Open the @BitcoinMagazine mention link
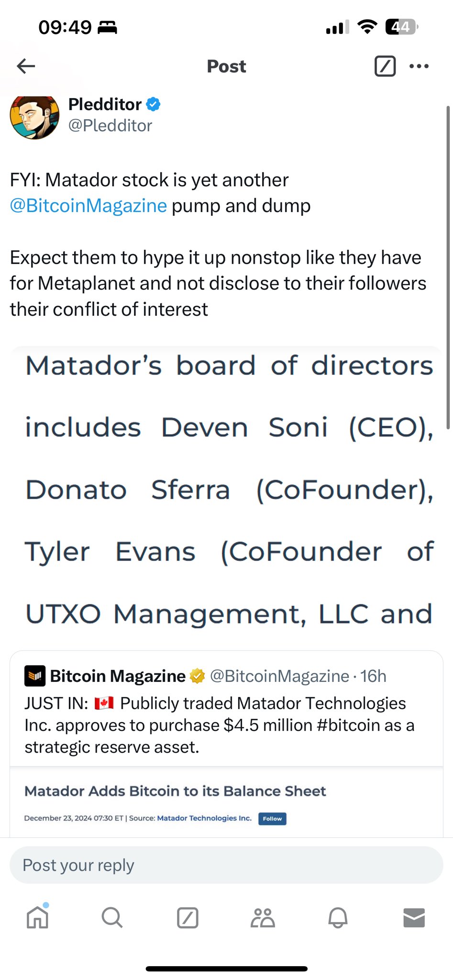Screen dimensions: 453x980 coord(88,206)
